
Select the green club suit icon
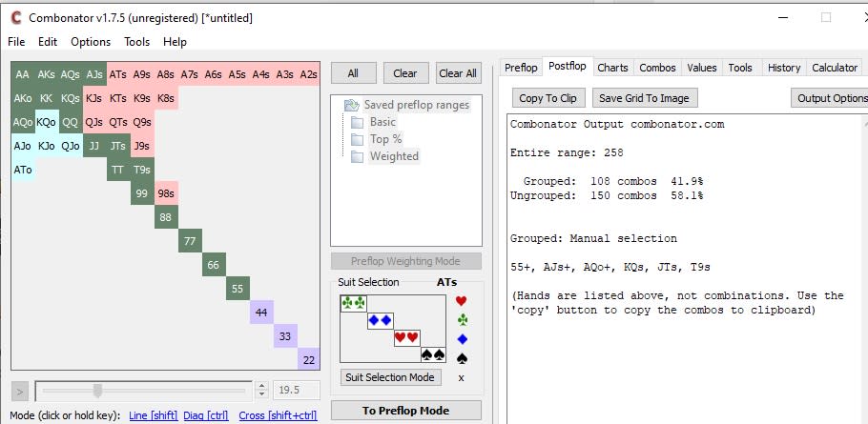coord(461,320)
